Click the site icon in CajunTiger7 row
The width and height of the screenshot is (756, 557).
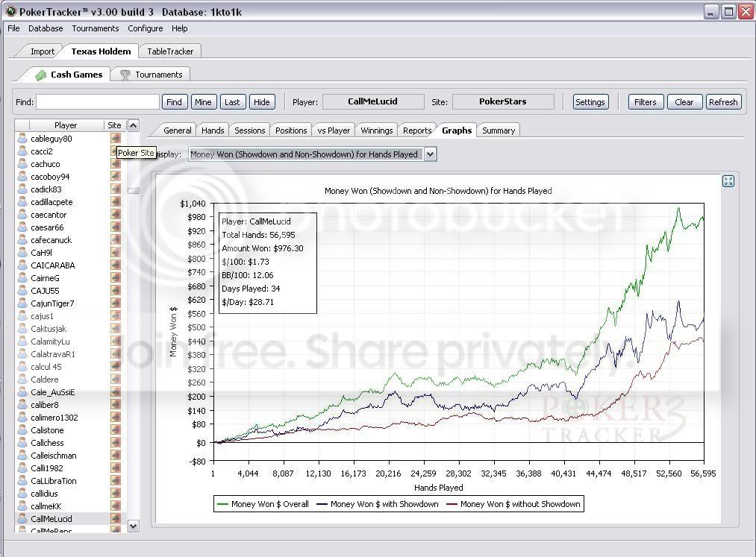115,303
